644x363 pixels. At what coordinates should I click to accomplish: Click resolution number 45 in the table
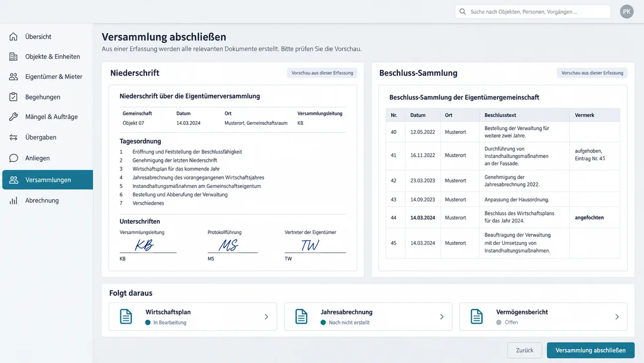pyautogui.click(x=393, y=243)
